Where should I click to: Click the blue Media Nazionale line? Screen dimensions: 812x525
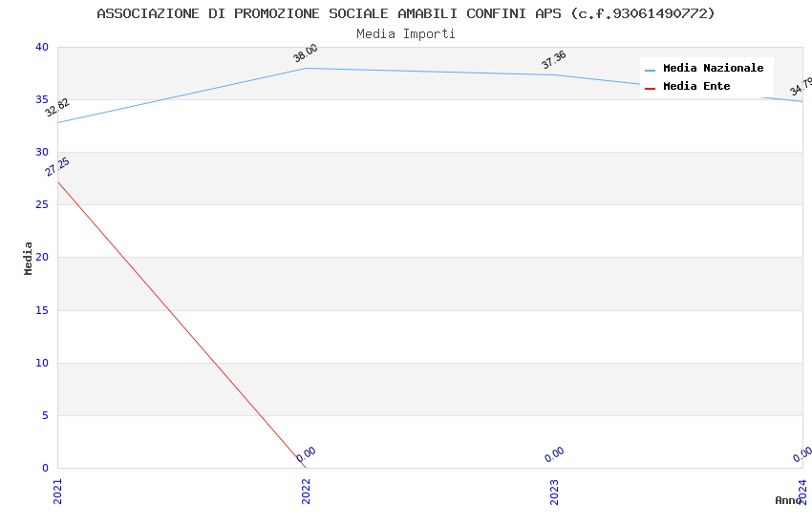(x=430, y=72)
